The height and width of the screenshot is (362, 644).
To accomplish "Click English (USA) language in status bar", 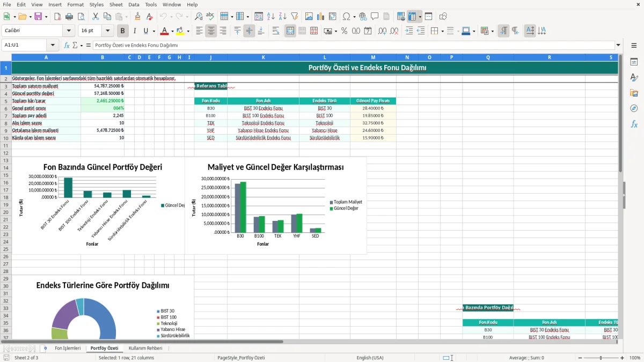I will point(370,358).
